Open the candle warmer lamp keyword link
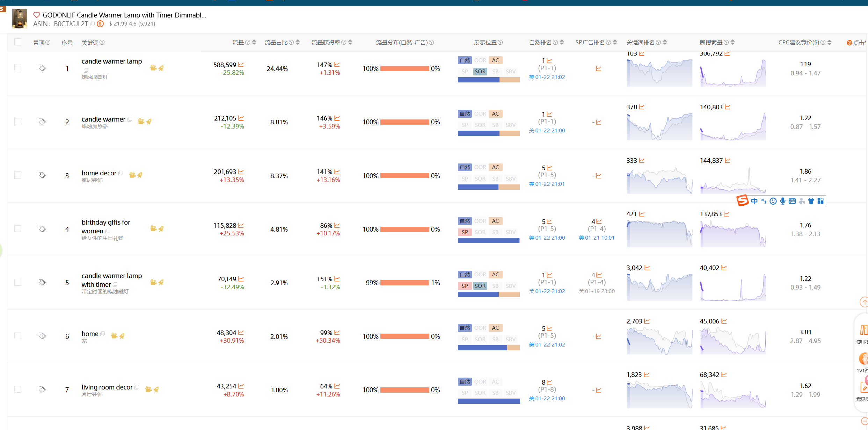The height and width of the screenshot is (430, 868). [112, 61]
